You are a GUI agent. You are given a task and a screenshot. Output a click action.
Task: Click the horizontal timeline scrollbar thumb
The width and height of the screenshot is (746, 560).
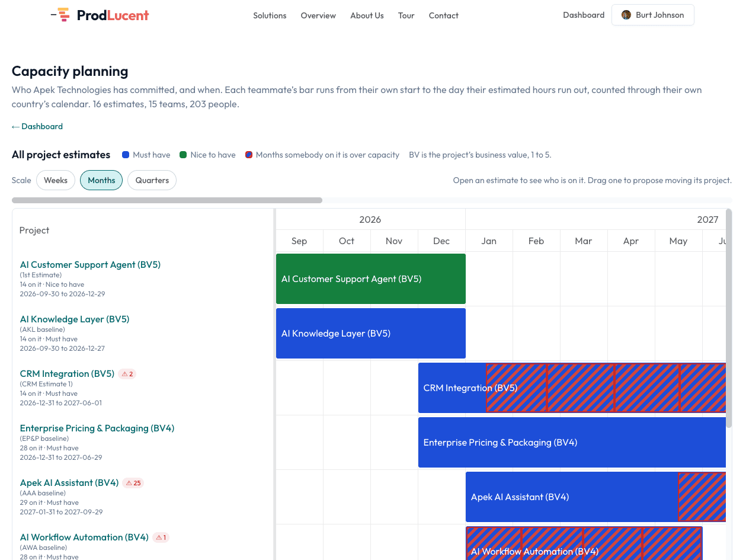167,200
